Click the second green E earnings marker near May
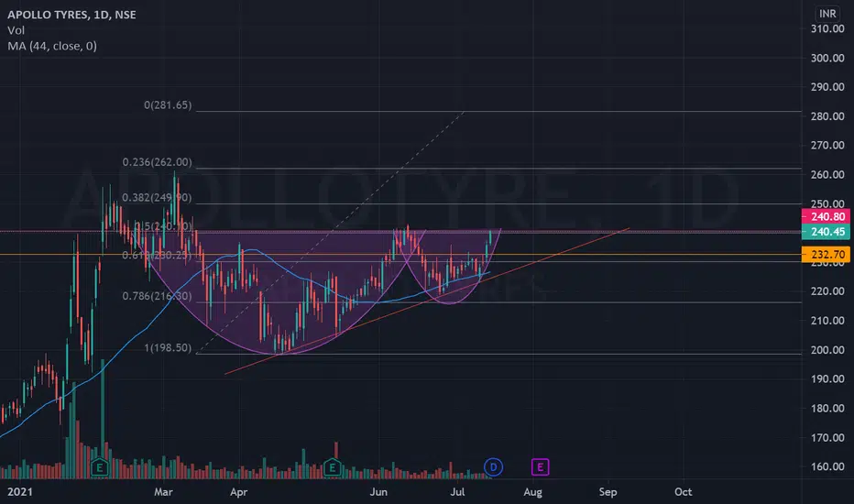This screenshot has height=504, width=854. point(333,467)
